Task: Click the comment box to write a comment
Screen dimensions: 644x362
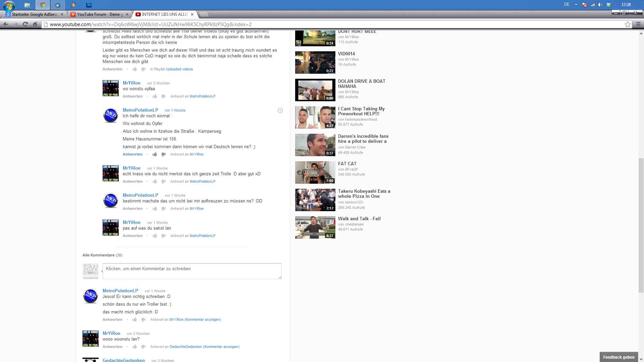Action: coord(192,271)
